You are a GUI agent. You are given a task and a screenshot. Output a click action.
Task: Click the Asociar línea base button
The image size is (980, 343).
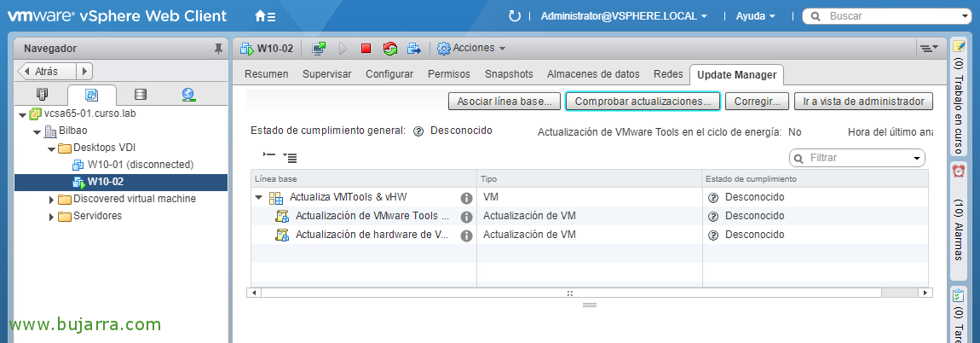504,102
